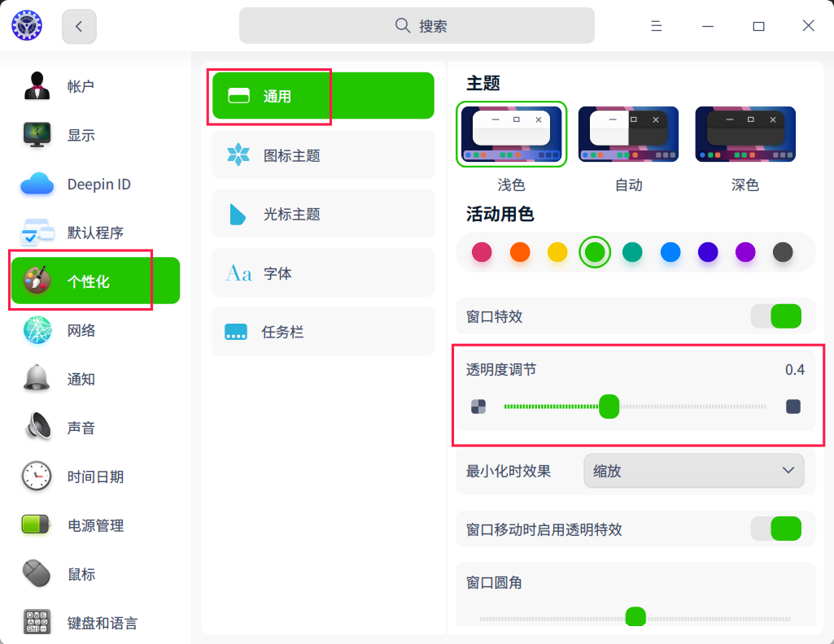
Task: Pick the indigo accent color
Action: click(x=708, y=252)
